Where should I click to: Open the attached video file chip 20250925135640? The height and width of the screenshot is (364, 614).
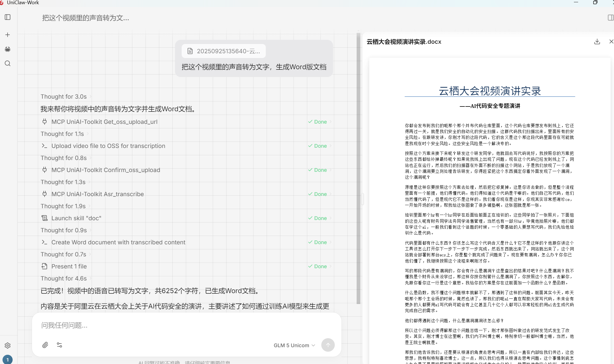[x=224, y=51]
